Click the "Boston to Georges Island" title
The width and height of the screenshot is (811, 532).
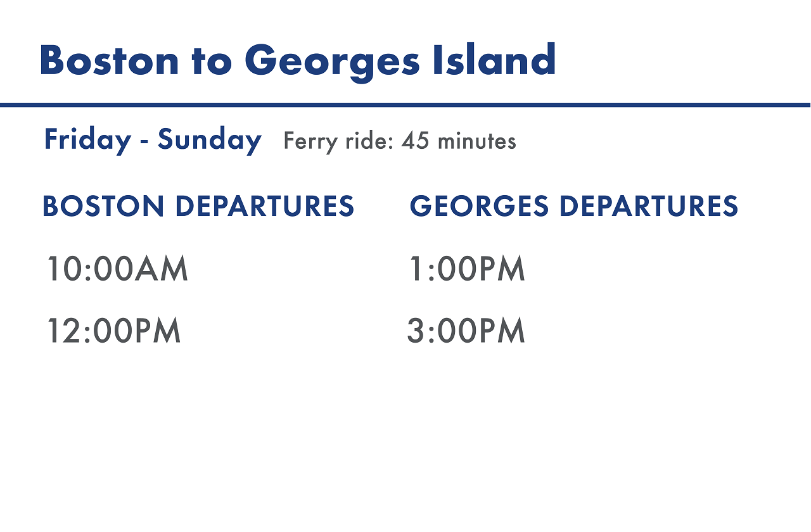click(x=297, y=61)
